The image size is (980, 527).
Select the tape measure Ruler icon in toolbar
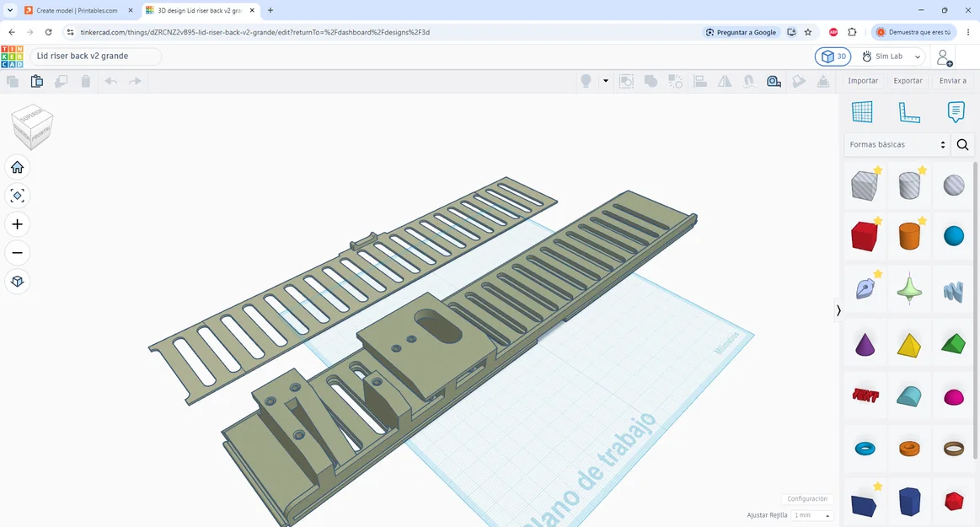(774, 81)
